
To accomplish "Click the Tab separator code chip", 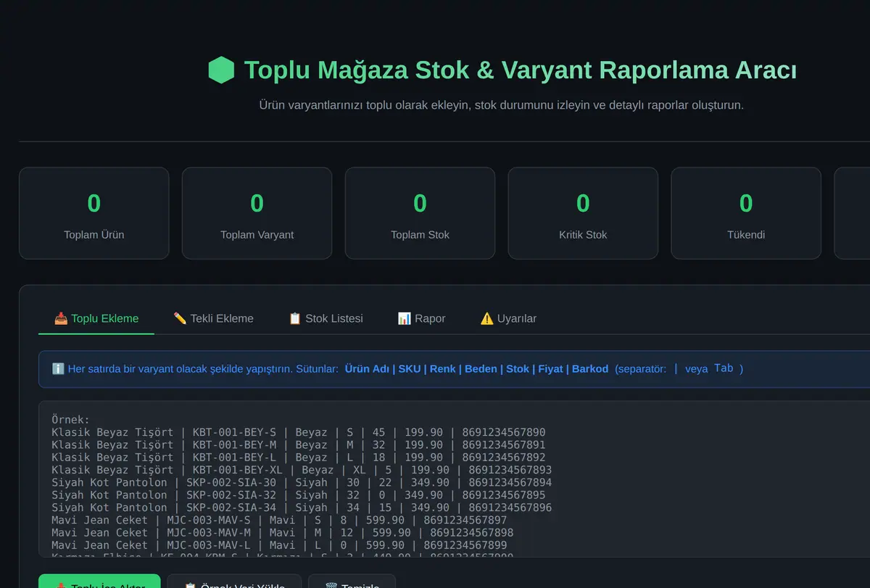I will (x=724, y=368).
